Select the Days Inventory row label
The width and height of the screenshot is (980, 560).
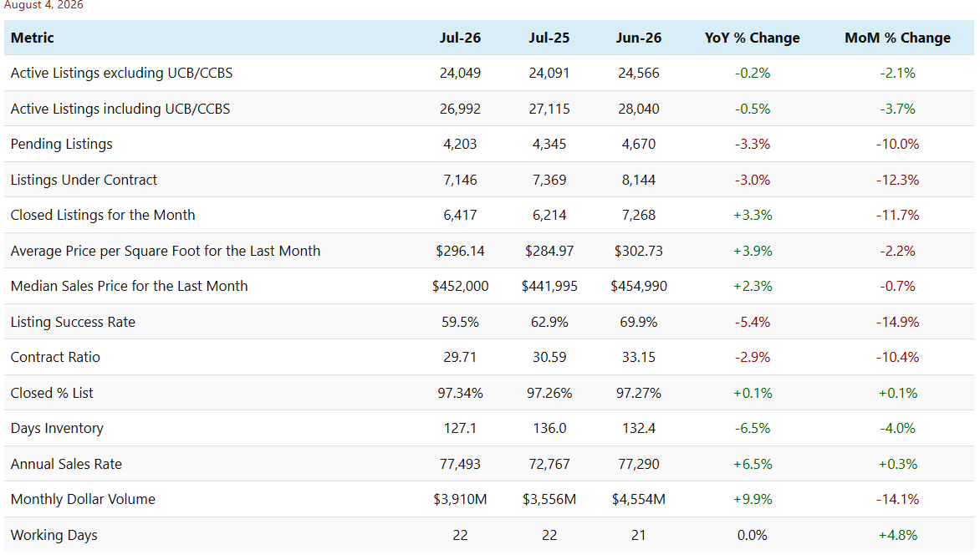coord(57,428)
